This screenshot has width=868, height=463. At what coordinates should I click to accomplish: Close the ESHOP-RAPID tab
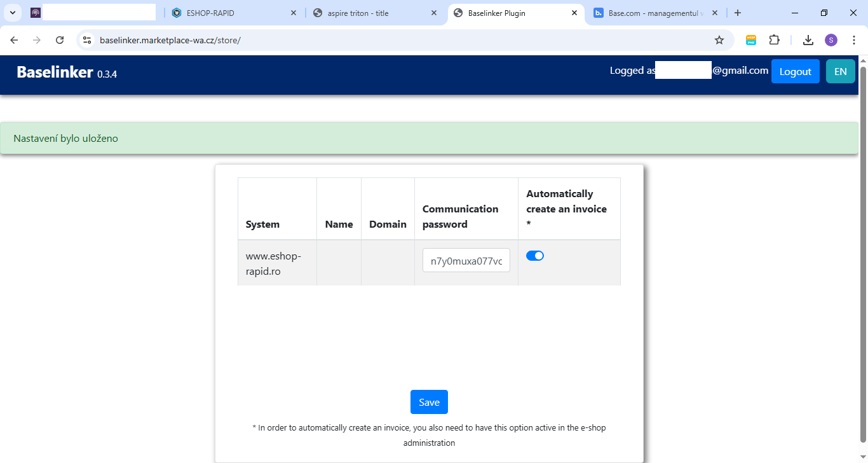pyautogui.click(x=293, y=13)
